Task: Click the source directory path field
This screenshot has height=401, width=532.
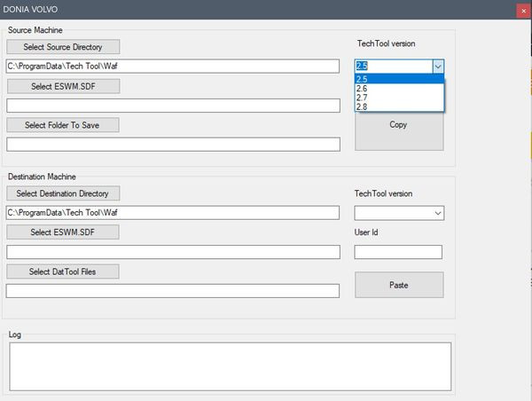Action: pos(173,67)
